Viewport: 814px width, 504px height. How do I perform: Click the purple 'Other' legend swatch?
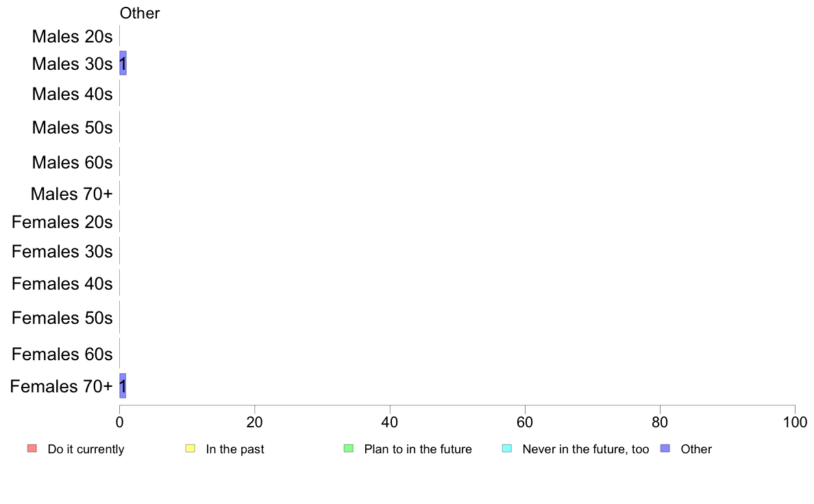pos(665,449)
